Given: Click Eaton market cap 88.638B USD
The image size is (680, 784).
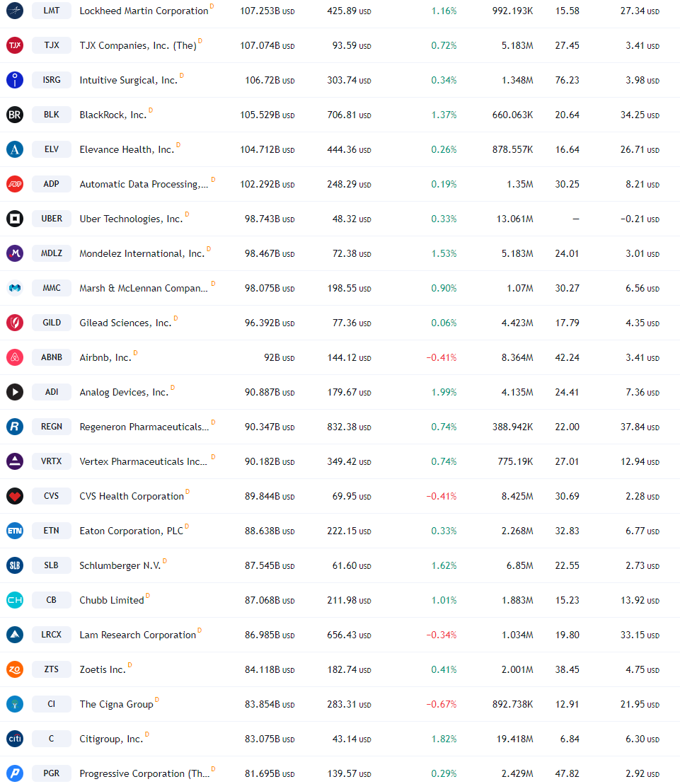Looking at the screenshot, I should click(270, 531).
